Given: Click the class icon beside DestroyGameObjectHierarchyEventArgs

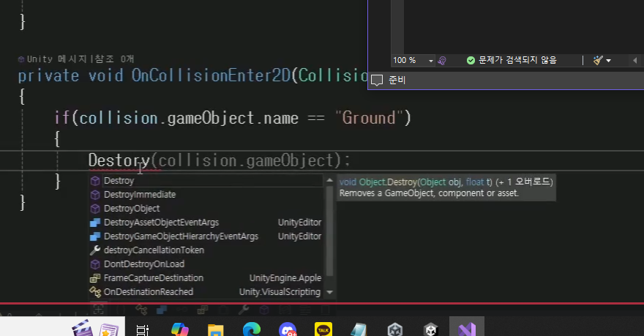Looking at the screenshot, I should click(x=95, y=236).
